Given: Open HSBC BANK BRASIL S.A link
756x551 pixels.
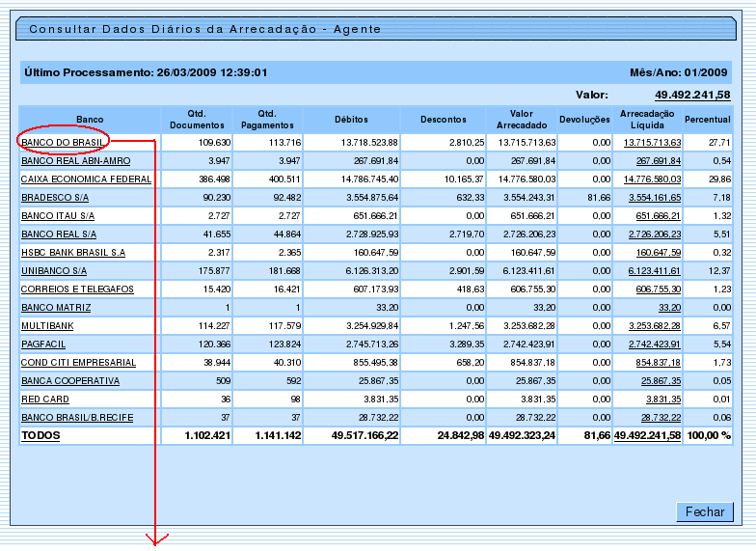Looking at the screenshot, I should tap(72, 253).
